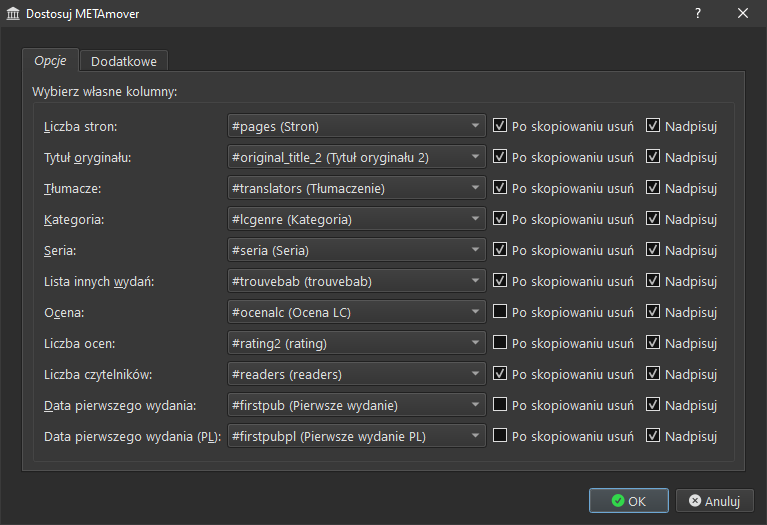Click the question mark help icon
This screenshot has width=767, height=525.
tap(698, 14)
